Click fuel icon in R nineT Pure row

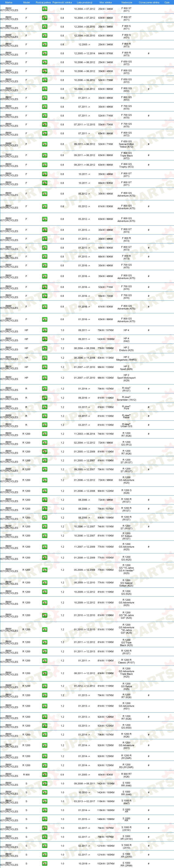pos(45,407)
